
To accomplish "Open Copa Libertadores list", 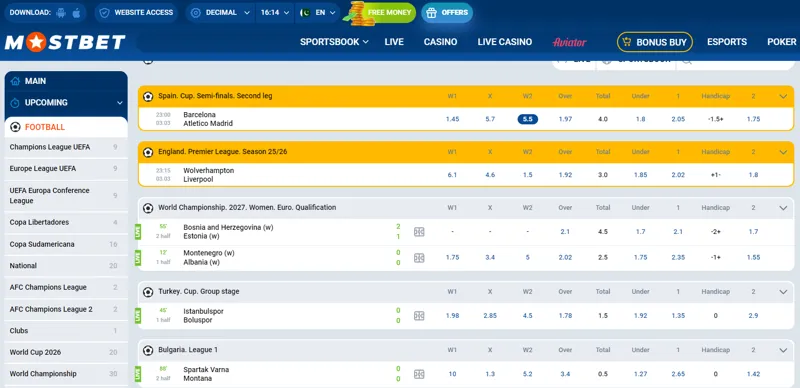I will [66, 223].
